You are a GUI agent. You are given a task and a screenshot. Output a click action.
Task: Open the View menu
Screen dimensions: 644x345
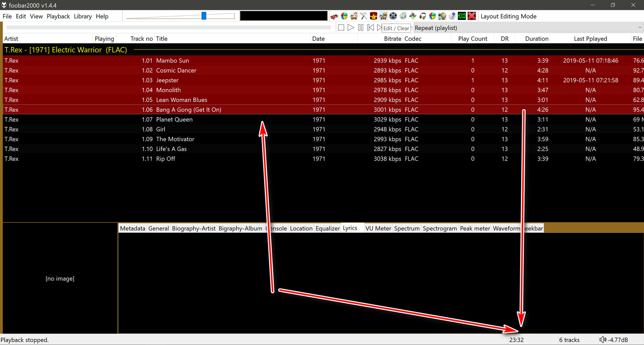tap(36, 16)
